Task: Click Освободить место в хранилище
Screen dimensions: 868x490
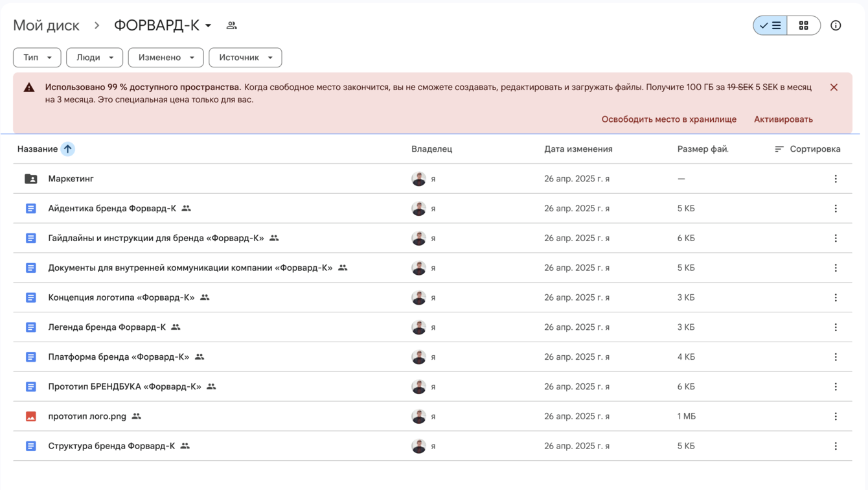Action: coord(669,119)
